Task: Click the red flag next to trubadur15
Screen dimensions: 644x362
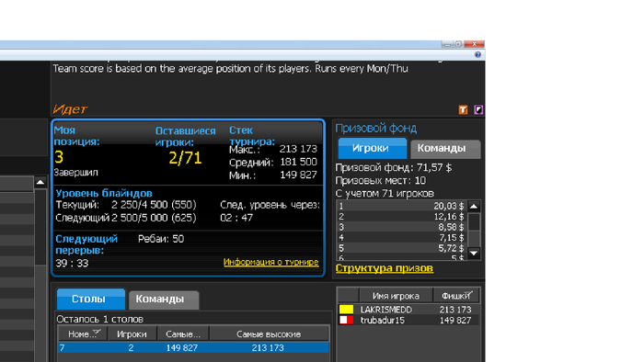Action: coord(346,320)
